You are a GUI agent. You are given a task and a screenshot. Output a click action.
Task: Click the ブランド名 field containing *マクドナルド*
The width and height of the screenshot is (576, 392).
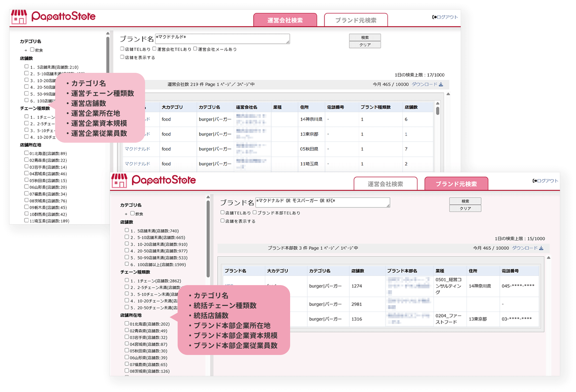222,39
